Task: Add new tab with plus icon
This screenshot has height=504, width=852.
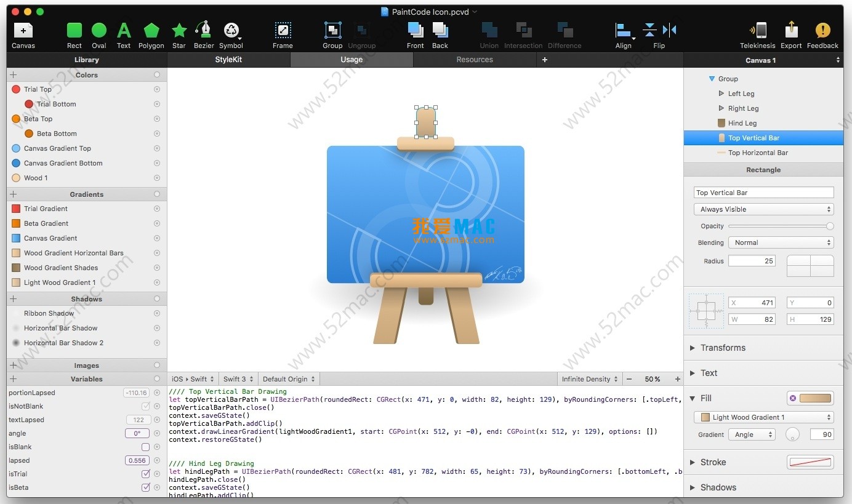Action: coord(545,60)
